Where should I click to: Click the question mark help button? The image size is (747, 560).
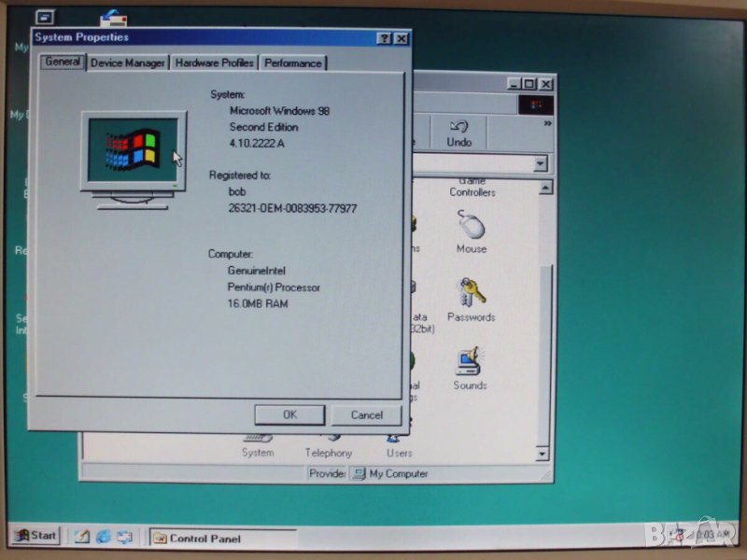[384, 38]
